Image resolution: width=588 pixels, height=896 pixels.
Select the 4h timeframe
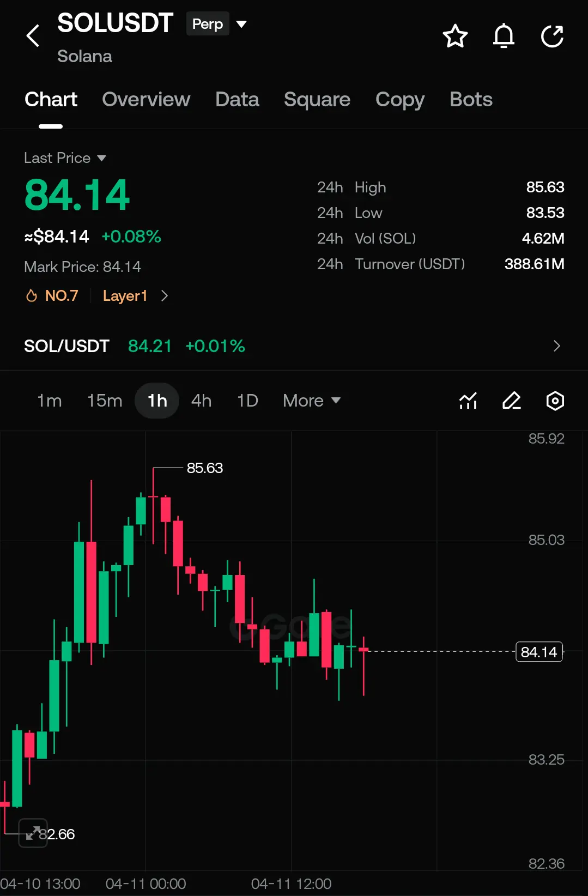tap(201, 401)
